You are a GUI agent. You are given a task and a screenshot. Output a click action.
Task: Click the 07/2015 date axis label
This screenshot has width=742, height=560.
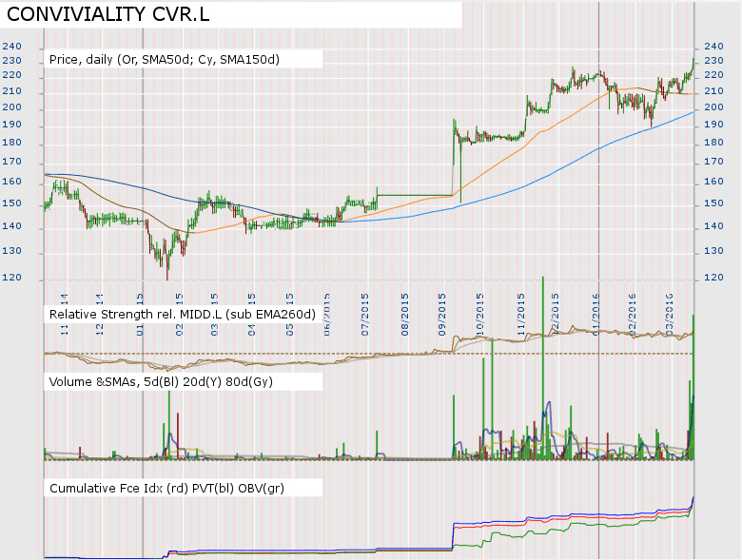pyautogui.click(x=365, y=315)
